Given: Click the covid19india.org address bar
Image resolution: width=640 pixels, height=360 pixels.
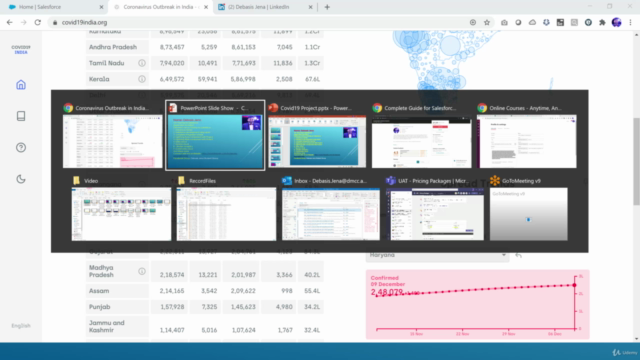Looking at the screenshot, I should click(x=261, y=22).
